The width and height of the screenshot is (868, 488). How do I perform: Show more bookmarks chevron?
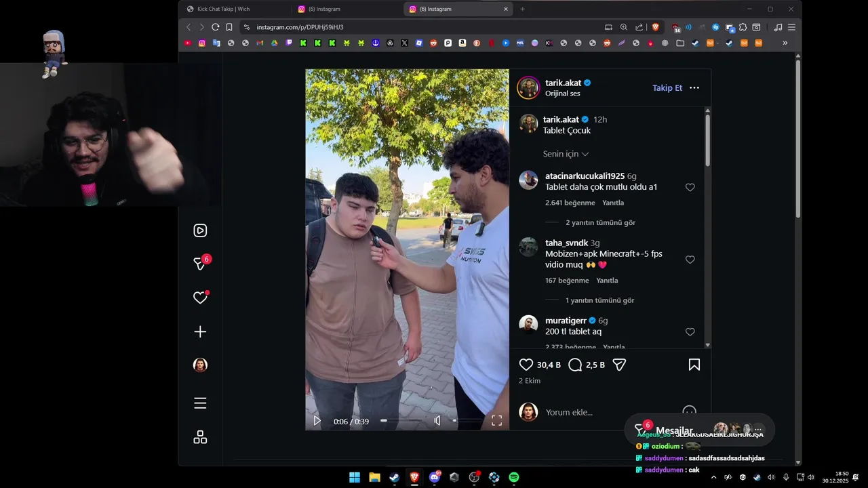785,43
